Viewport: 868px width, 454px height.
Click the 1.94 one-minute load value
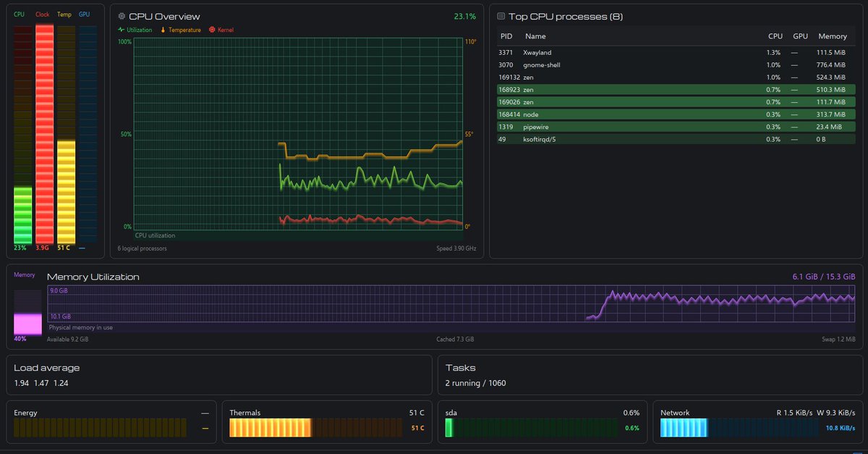pyautogui.click(x=21, y=382)
